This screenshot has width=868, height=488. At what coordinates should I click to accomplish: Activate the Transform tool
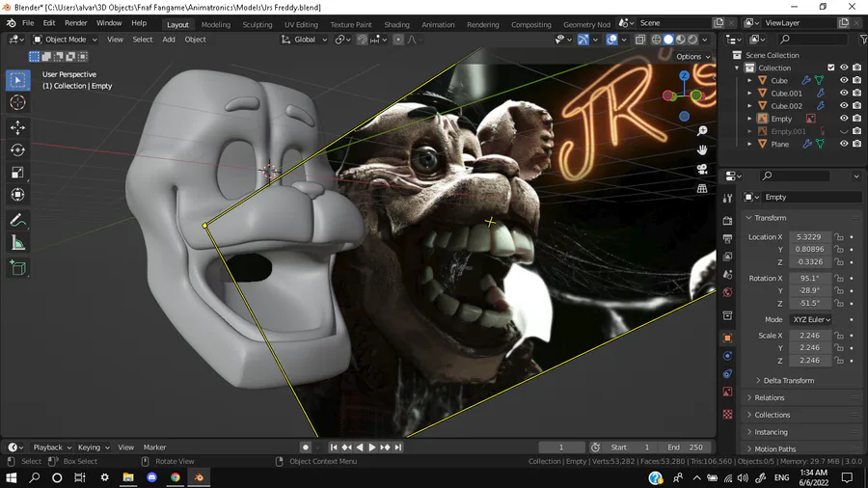(x=17, y=195)
